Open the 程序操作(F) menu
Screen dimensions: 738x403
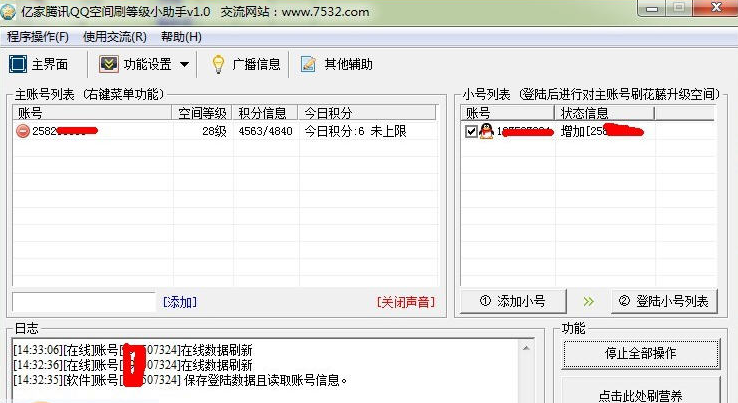(38, 37)
